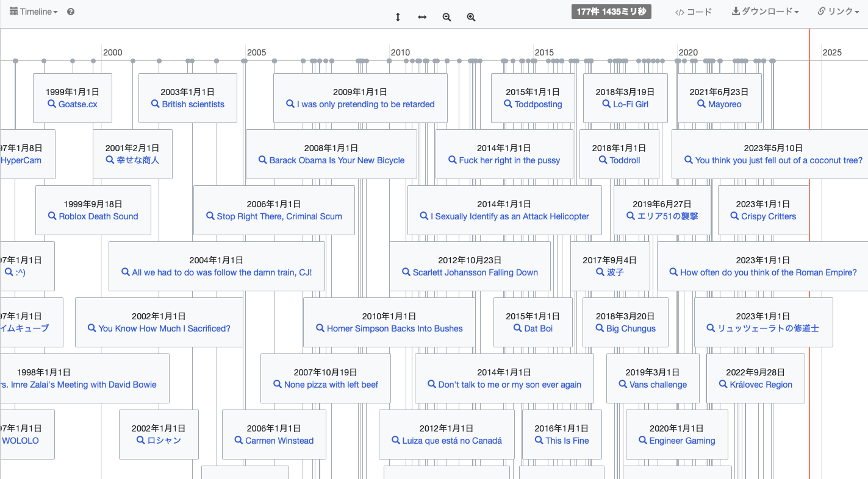Open Fuck her right in the pussy link
The width and height of the screenshot is (868, 479).
pyautogui.click(x=509, y=160)
